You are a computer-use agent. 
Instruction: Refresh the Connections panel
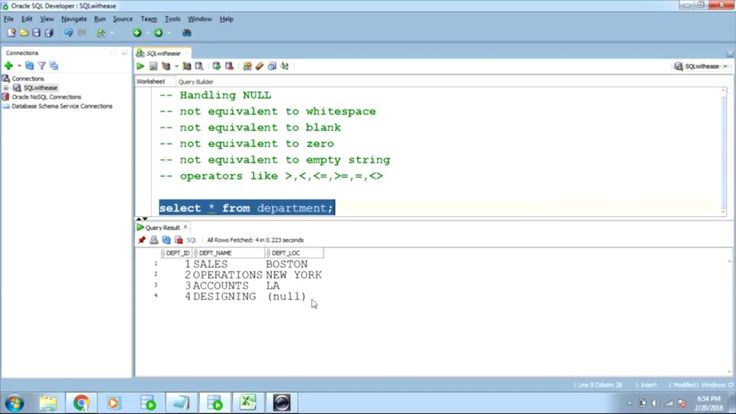pyautogui.click(x=30, y=66)
